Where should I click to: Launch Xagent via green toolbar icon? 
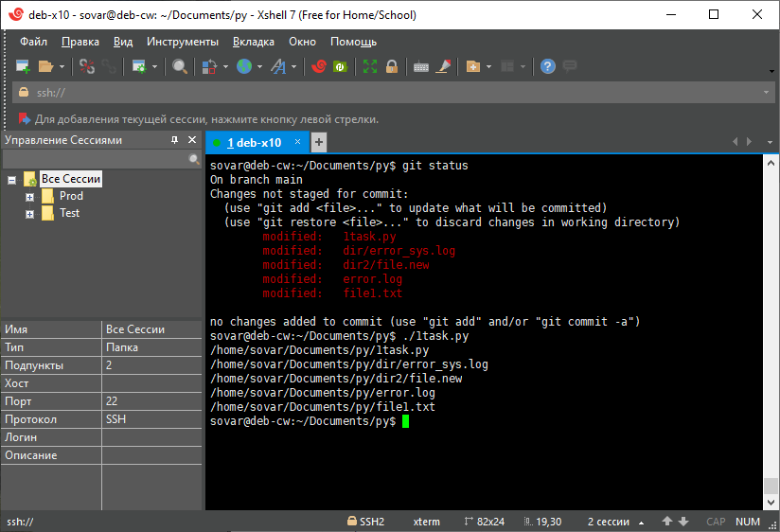point(340,66)
